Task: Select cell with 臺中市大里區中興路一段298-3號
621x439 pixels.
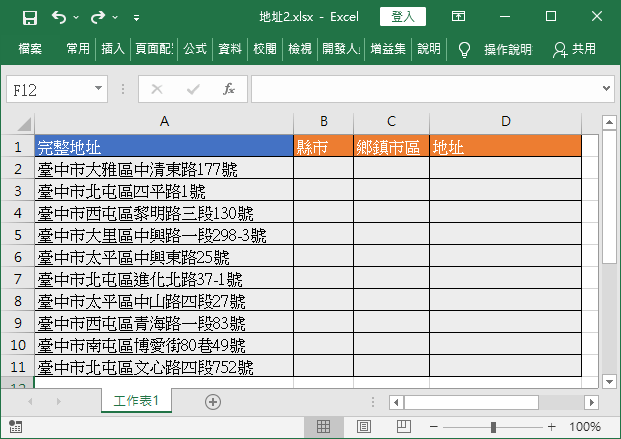Action: tap(164, 235)
